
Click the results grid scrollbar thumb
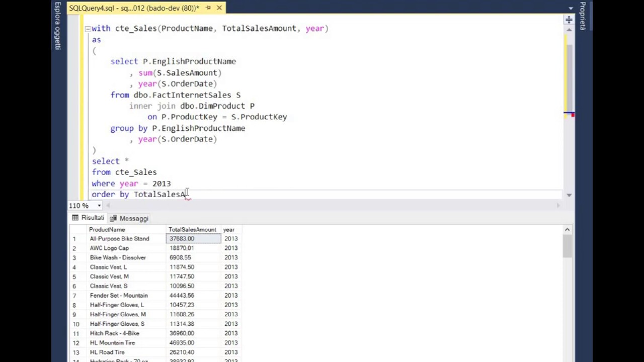point(567,246)
